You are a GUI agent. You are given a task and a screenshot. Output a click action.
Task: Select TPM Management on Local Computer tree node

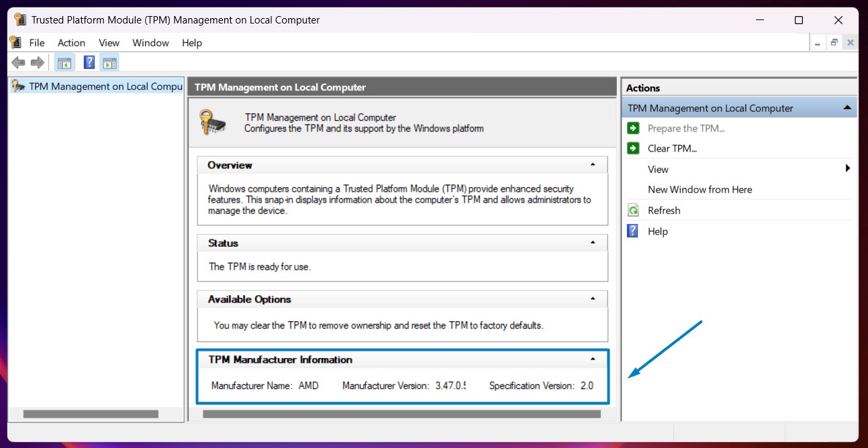point(106,87)
